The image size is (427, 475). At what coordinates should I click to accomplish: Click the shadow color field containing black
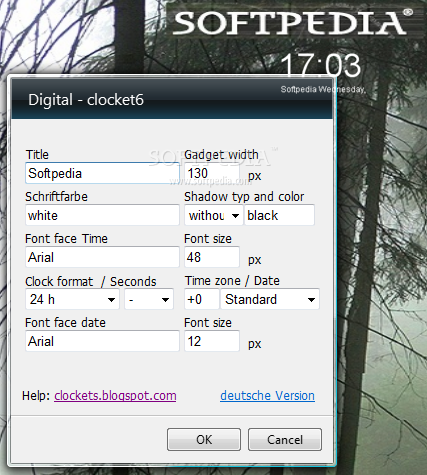pos(279,215)
